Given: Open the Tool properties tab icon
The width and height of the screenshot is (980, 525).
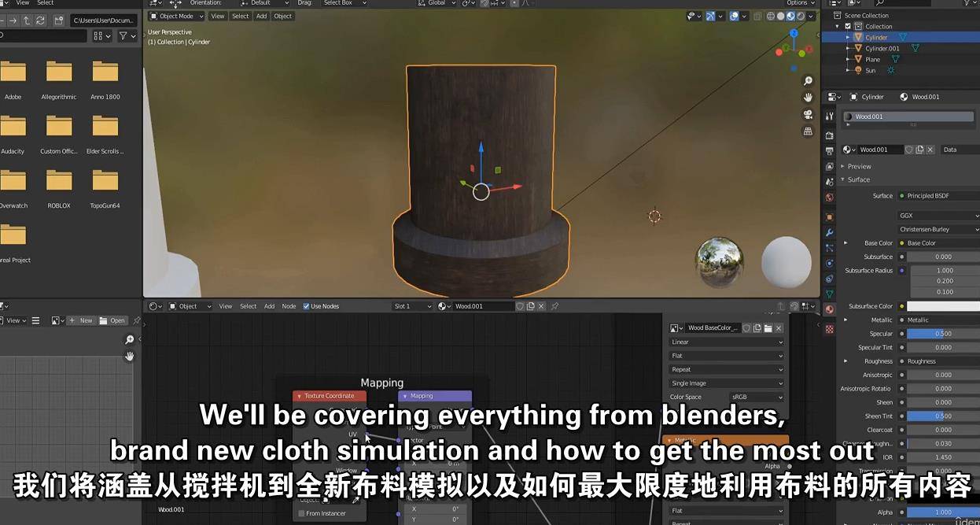Looking at the screenshot, I should pyautogui.click(x=829, y=116).
